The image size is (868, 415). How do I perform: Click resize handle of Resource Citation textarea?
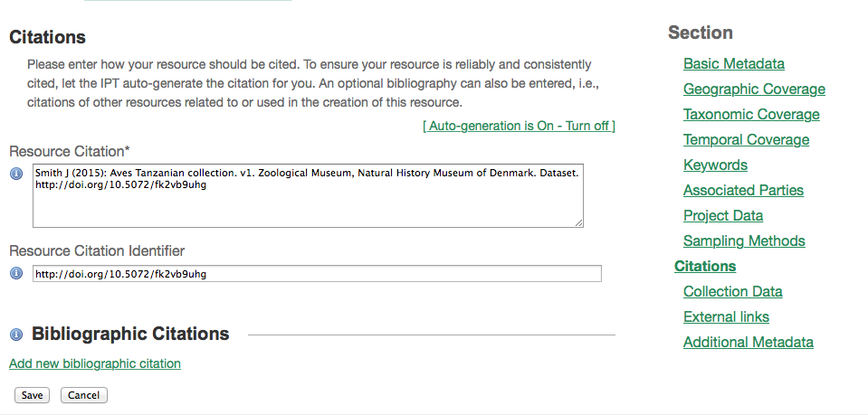tap(578, 222)
